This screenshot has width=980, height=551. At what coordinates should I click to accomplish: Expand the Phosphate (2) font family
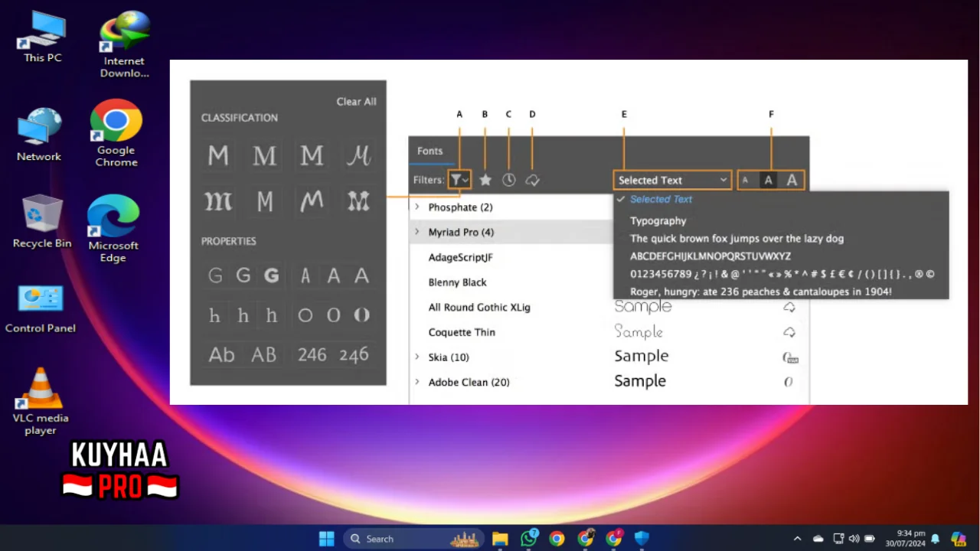pos(417,207)
